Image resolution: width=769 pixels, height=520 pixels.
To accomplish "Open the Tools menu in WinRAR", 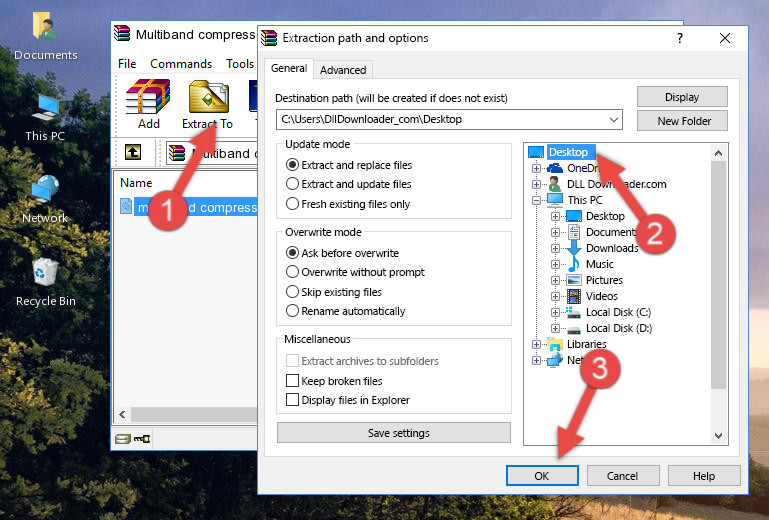I will tap(240, 64).
